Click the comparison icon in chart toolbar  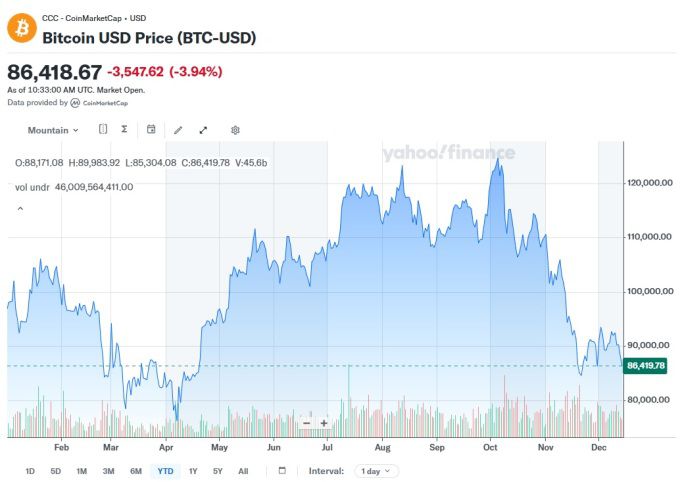coord(103,130)
